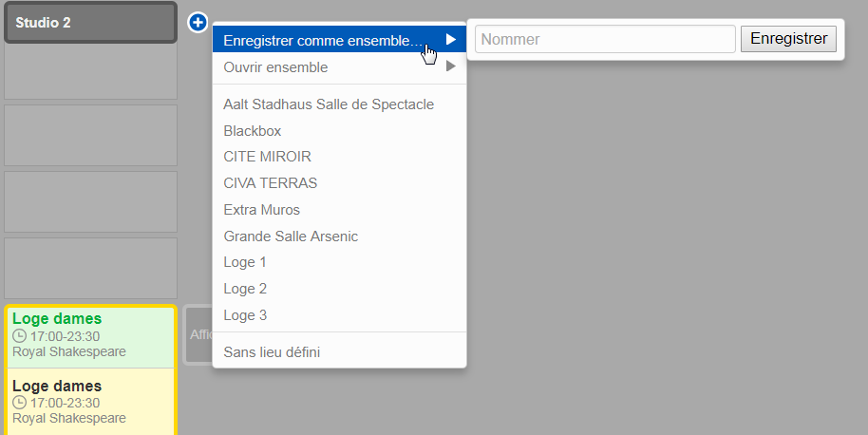Select Aalt Stadhaus Salle de Spectacle
This screenshot has height=435, width=868.
pyautogui.click(x=329, y=104)
